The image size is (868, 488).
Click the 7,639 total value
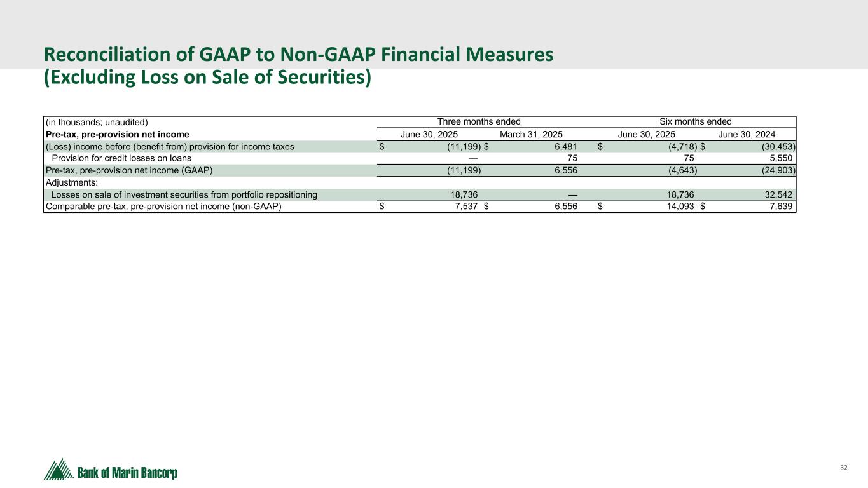781,207
